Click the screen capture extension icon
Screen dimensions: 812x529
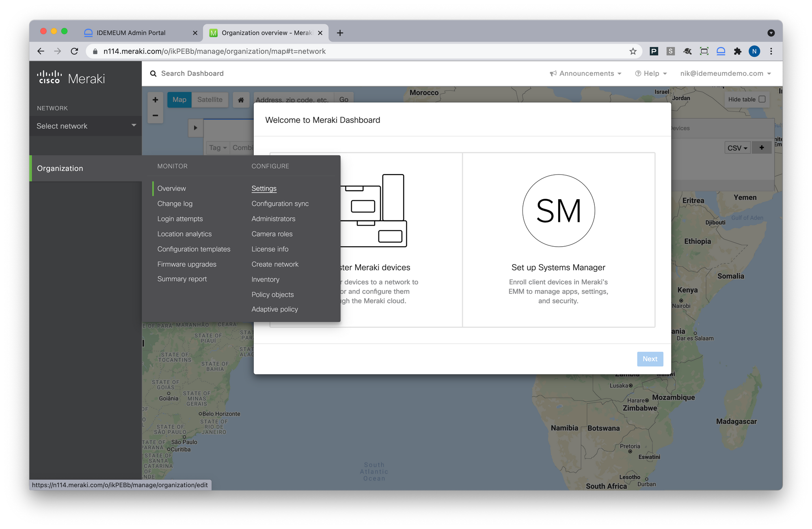click(x=704, y=51)
